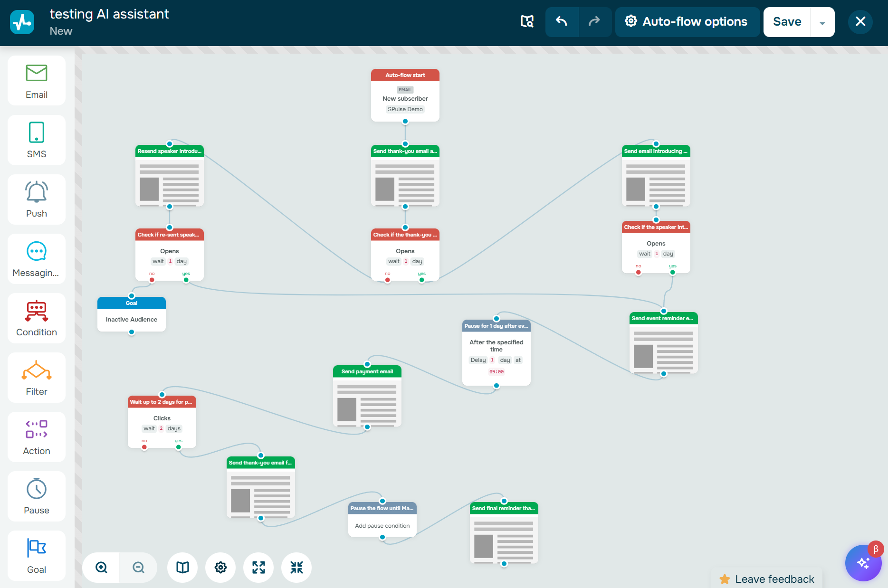Select the SMS element in the sidebar

click(x=36, y=140)
